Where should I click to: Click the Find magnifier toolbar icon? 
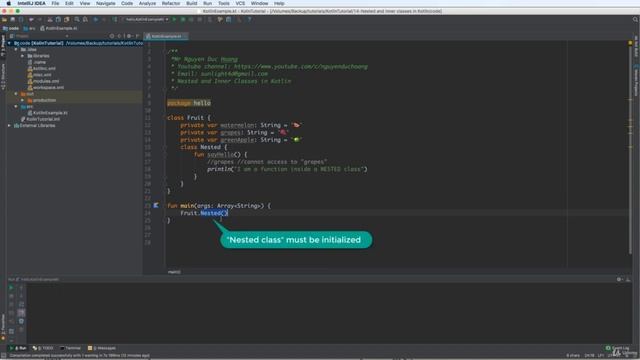[77, 19]
